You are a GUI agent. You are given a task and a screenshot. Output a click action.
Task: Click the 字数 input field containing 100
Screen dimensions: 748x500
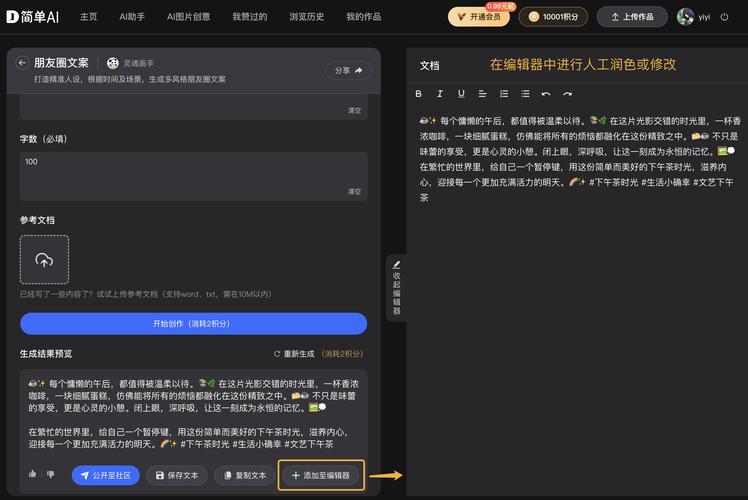194,176
